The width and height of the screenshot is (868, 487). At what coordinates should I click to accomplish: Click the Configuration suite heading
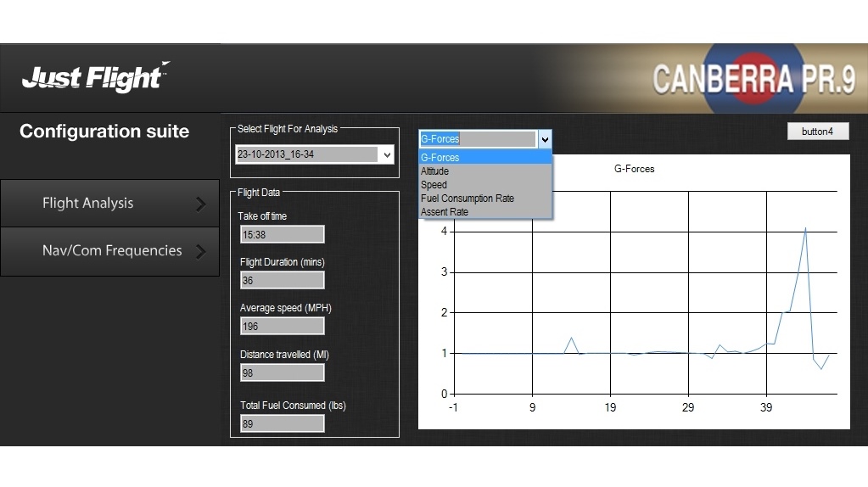click(x=104, y=132)
